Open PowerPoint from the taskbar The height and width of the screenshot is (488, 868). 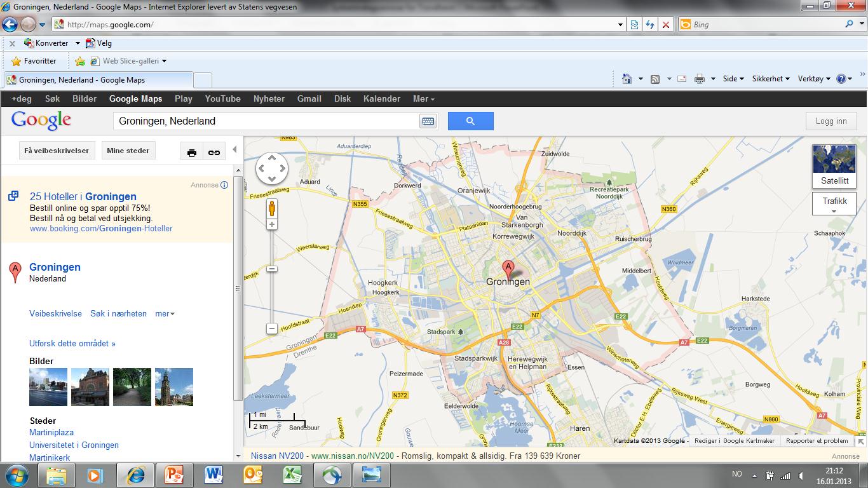(x=174, y=475)
